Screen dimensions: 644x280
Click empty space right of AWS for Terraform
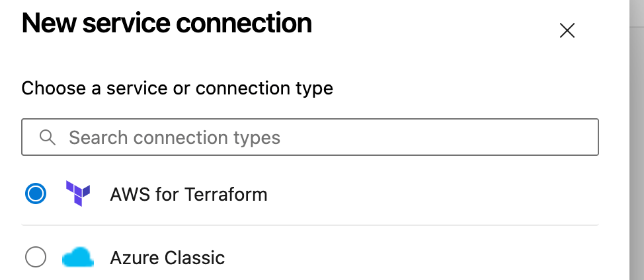click(430, 195)
